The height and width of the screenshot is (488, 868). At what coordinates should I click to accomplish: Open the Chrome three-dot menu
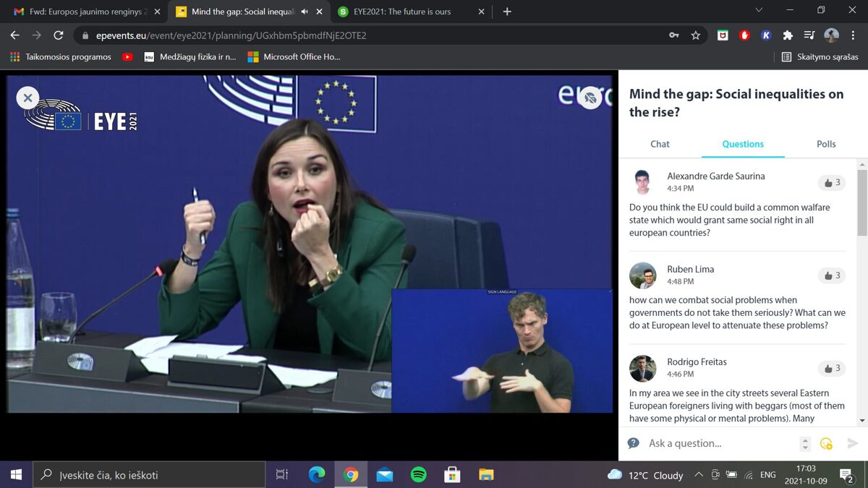[853, 35]
